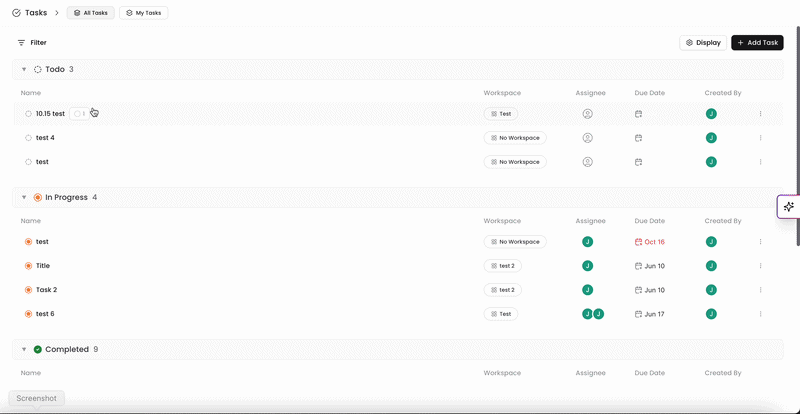Toggle status circle of 10.15 test
The height and width of the screenshot is (414, 800).
pyautogui.click(x=29, y=114)
